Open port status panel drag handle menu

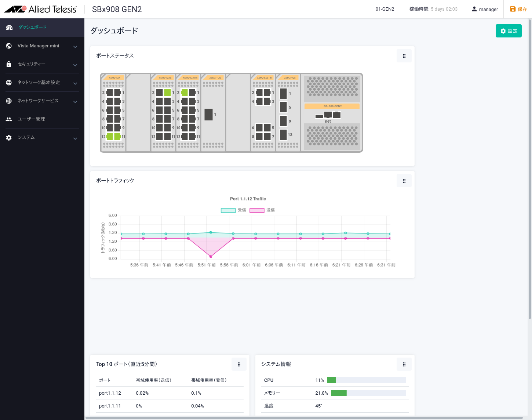pyautogui.click(x=404, y=56)
